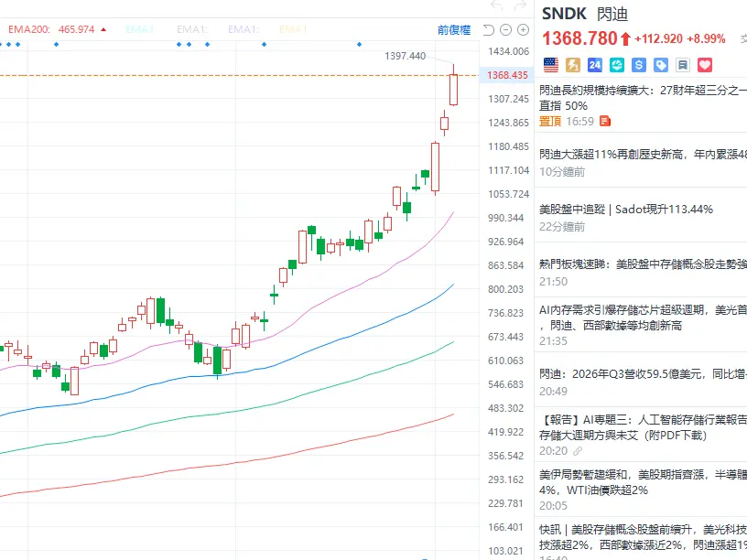Add SNDK to favorites with heart icon

pyautogui.click(x=705, y=65)
